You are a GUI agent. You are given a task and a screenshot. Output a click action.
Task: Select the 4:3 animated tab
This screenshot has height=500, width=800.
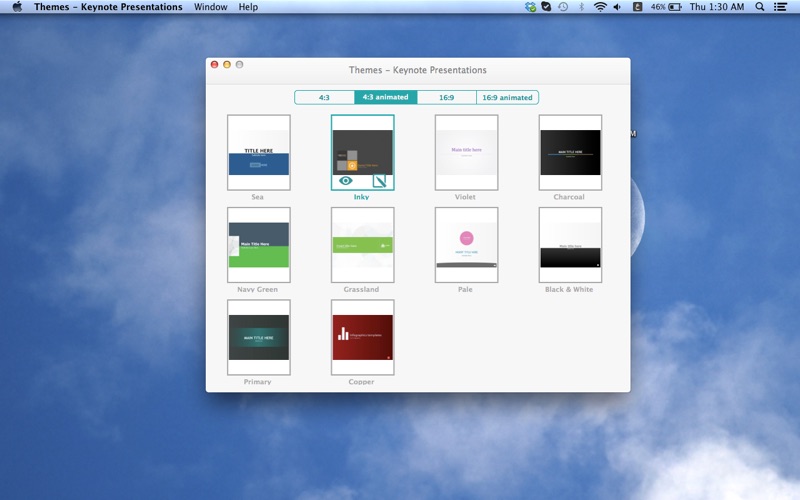pyautogui.click(x=385, y=97)
